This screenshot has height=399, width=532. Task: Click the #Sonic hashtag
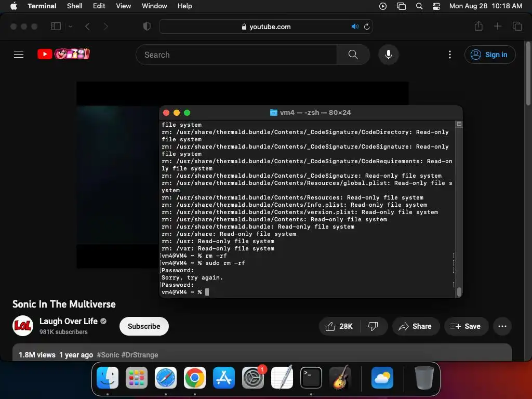tap(108, 355)
